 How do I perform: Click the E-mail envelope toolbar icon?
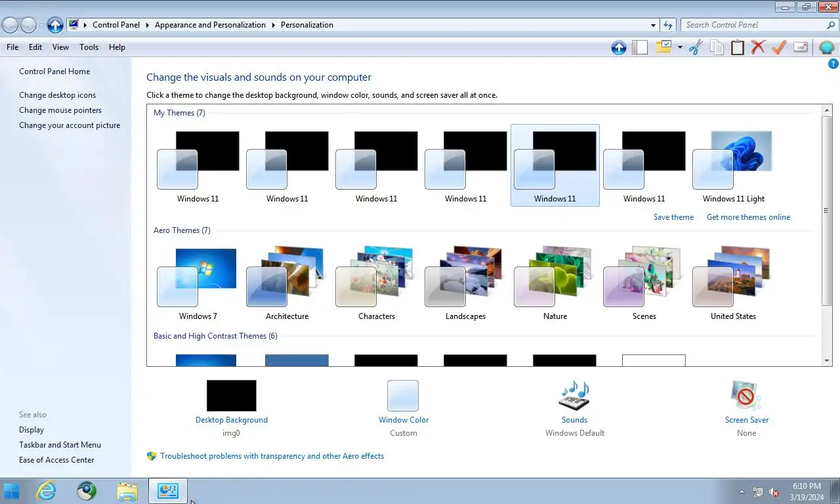pyautogui.click(x=801, y=47)
